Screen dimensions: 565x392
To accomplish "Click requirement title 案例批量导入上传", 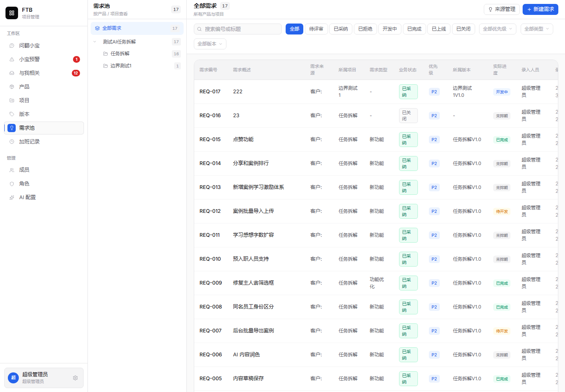I will click(x=253, y=211).
